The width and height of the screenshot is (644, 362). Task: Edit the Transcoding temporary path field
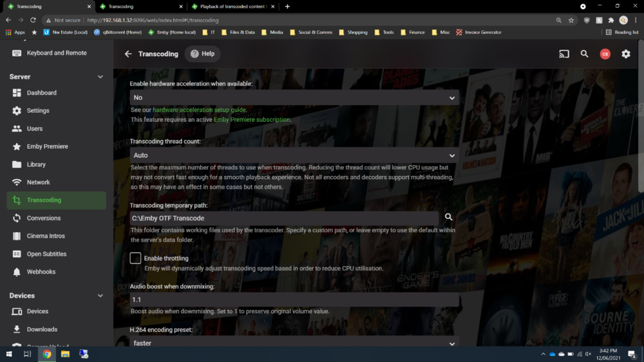(x=284, y=218)
